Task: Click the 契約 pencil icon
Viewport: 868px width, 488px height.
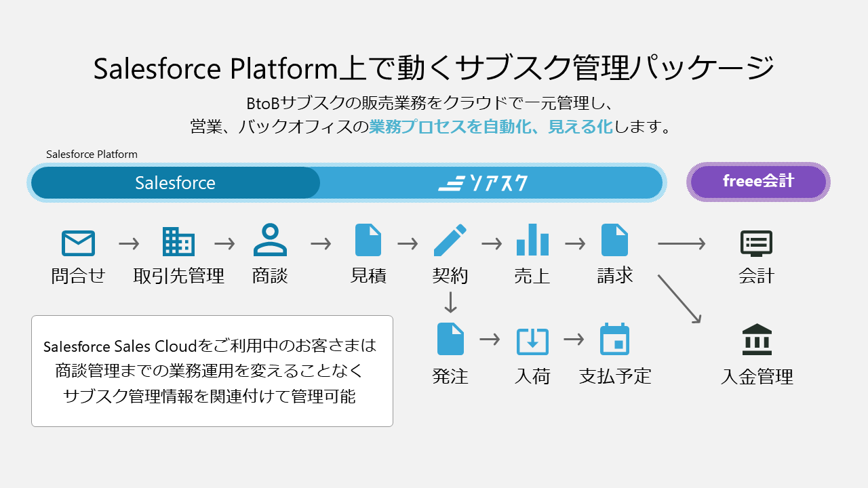Action: 450,241
